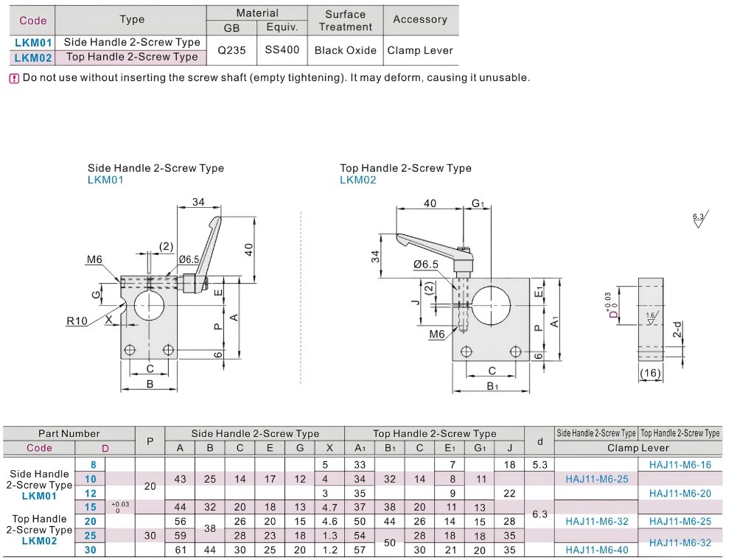737x560 pixels.
Task: Click the SS400 equivalent material cell
Action: 282,50
